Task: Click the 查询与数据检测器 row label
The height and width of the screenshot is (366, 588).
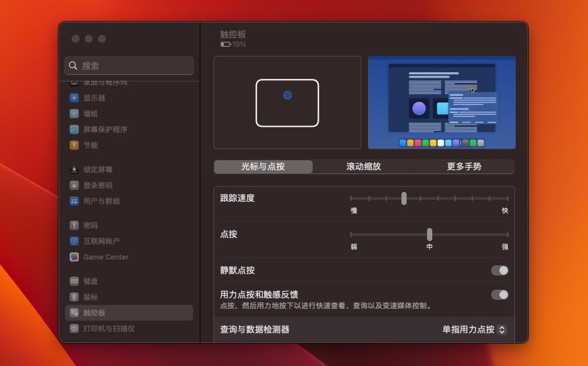Action: tap(255, 330)
